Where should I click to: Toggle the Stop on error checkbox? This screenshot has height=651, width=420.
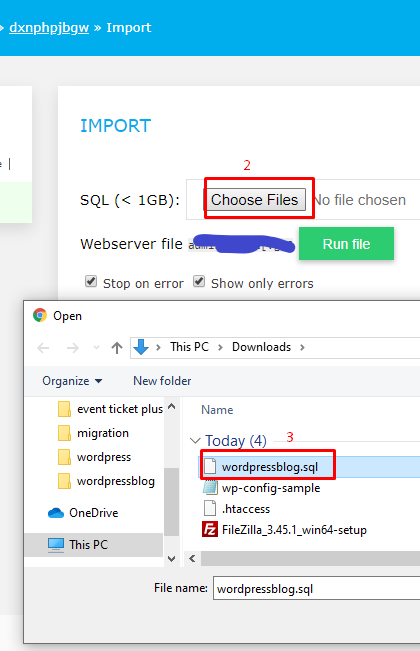91,281
